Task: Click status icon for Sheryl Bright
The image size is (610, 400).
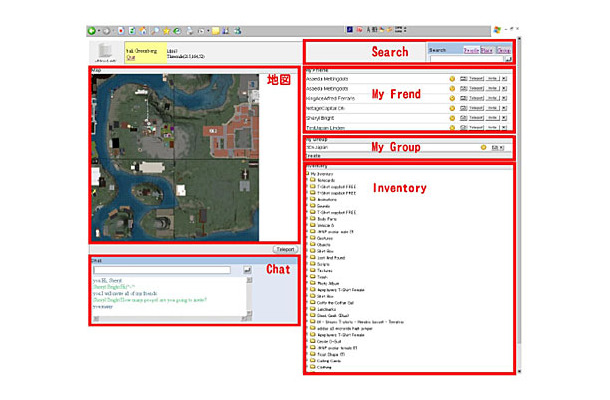Action: [452, 118]
